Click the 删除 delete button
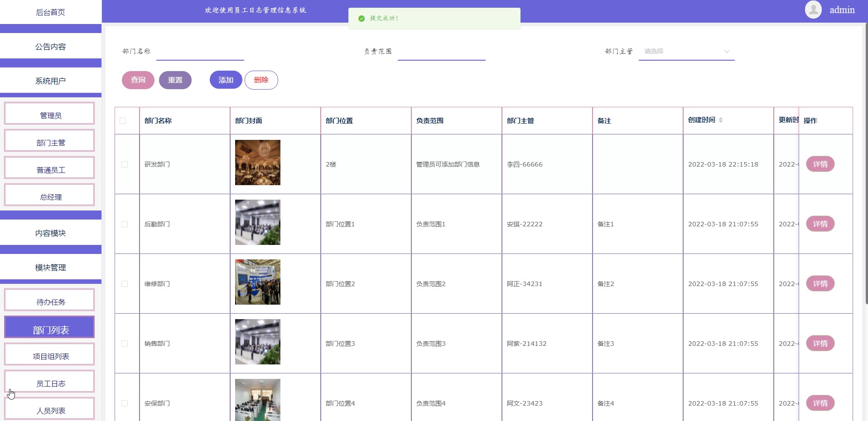The height and width of the screenshot is (421, 868). point(261,80)
